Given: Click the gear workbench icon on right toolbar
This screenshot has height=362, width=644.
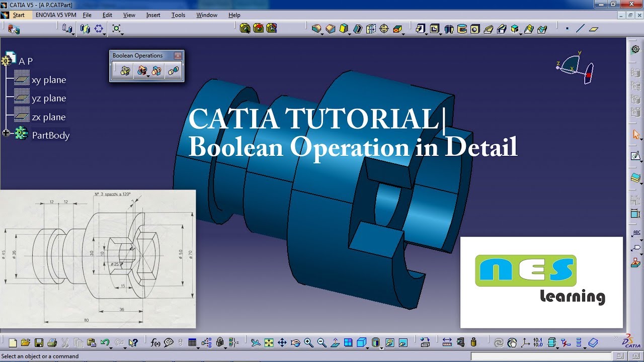Looking at the screenshot, I should pyautogui.click(x=636, y=49).
